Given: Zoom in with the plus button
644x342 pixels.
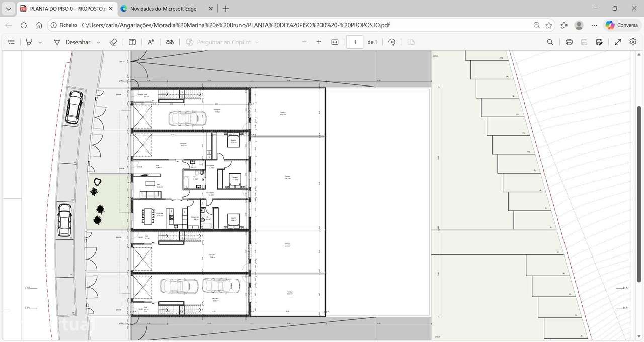Looking at the screenshot, I should (319, 42).
